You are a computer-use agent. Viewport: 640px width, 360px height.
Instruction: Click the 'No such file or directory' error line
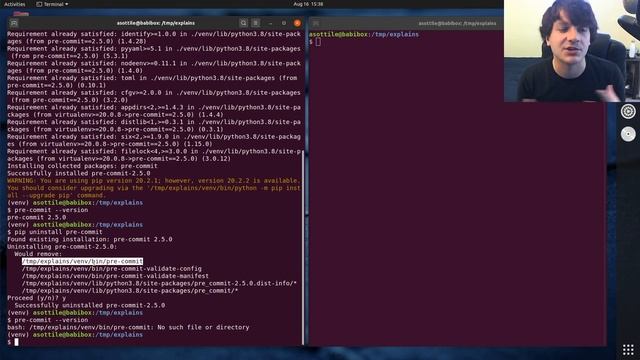[x=128, y=327]
